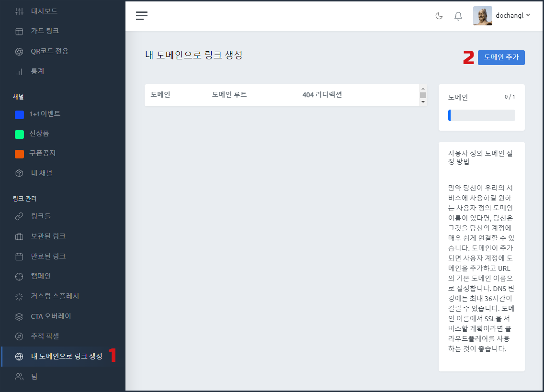544x392 pixels.
Task: Click the QR코드 전용 aperture icon
Action: click(x=19, y=52)
